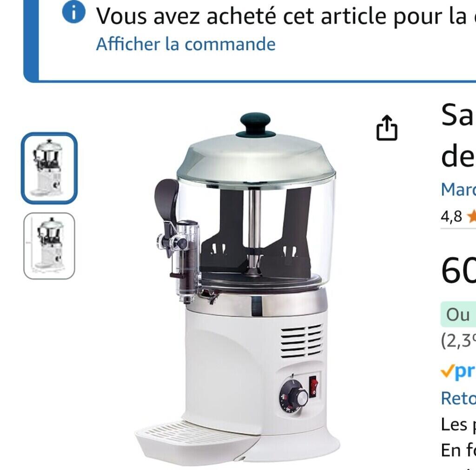
Task: Click the 4,8 rating number
Action: tap(451, 216)
